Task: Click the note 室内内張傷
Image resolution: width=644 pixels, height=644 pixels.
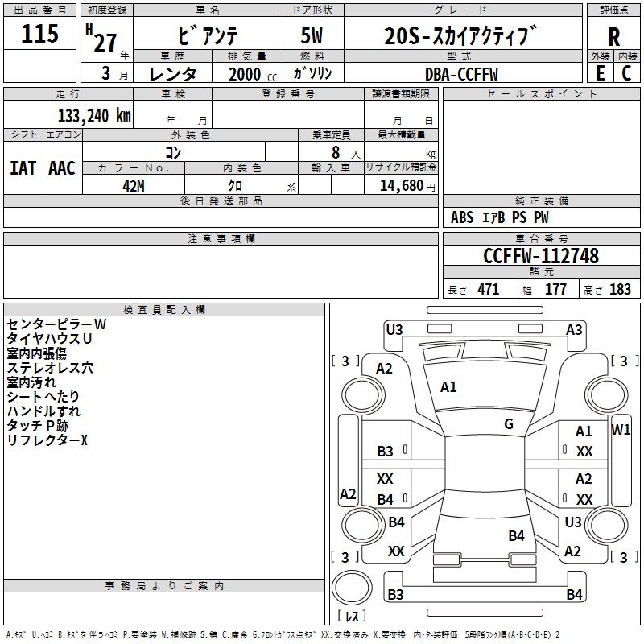Action: (36, 353)
